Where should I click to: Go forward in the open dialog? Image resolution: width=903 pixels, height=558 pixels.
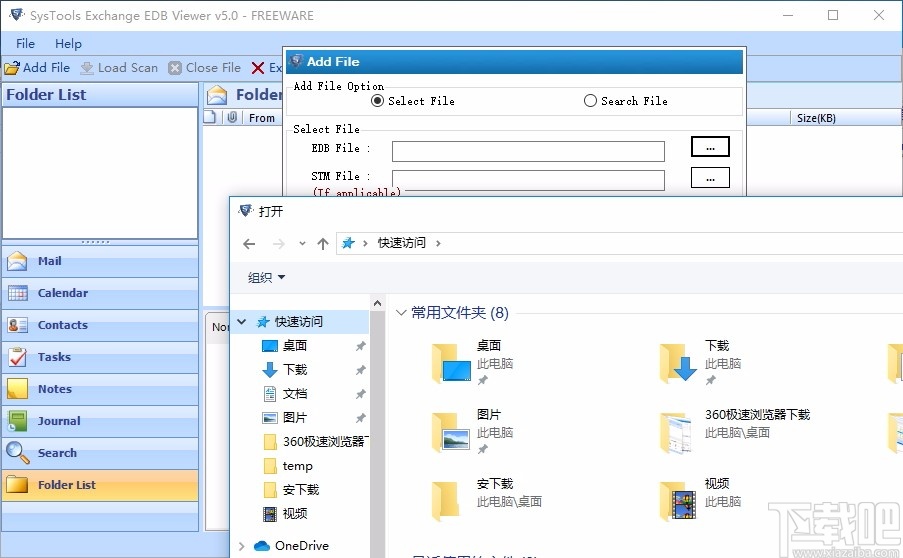click(279, 244)
